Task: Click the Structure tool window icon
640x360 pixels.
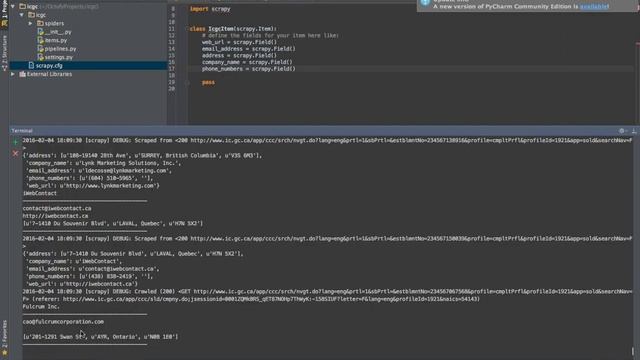Action: tap(4, 67)
